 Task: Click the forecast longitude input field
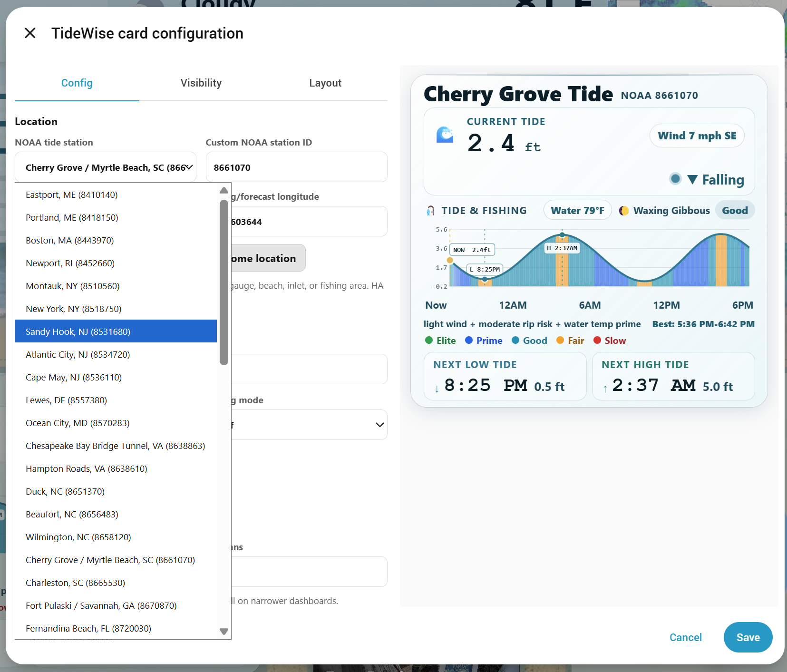pos(309,222)
